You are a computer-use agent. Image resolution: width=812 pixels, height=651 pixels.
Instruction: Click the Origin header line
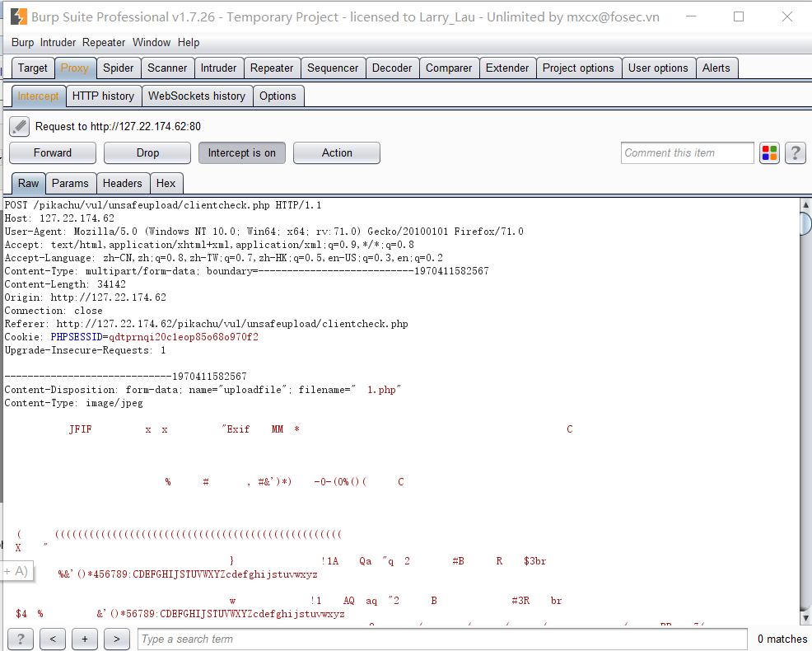click(x=86, y=297)
